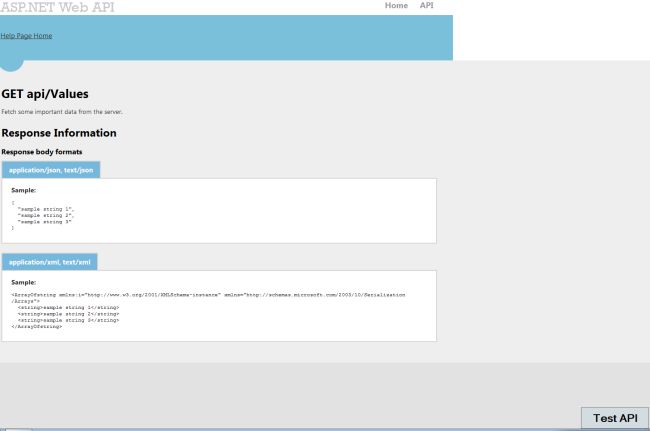The image size is (650, 431).
Task: Click the ArrayOfstring opening XML tag line
Action: click(208, 298)
